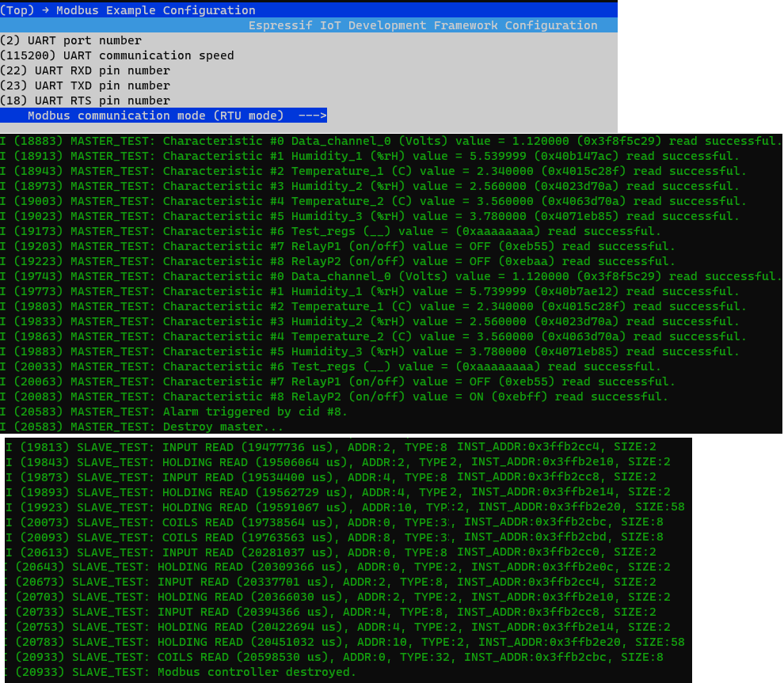Select (18) UART RTS pin number entry
This screenshot has height=683, width=784.
85,101
